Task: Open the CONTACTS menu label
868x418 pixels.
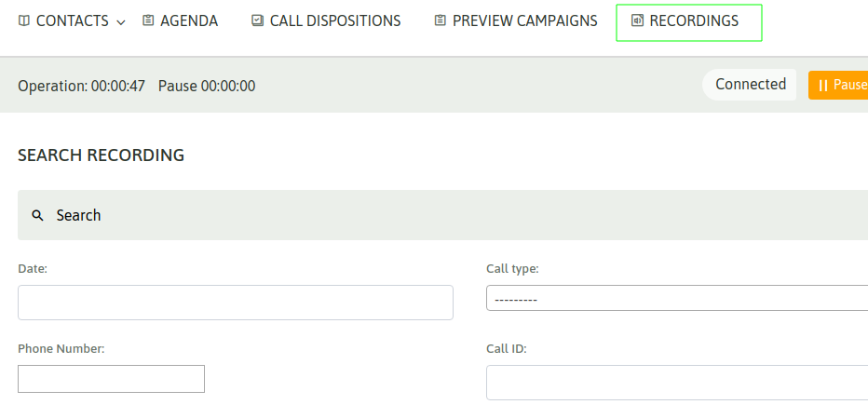Action: [72, 20]
